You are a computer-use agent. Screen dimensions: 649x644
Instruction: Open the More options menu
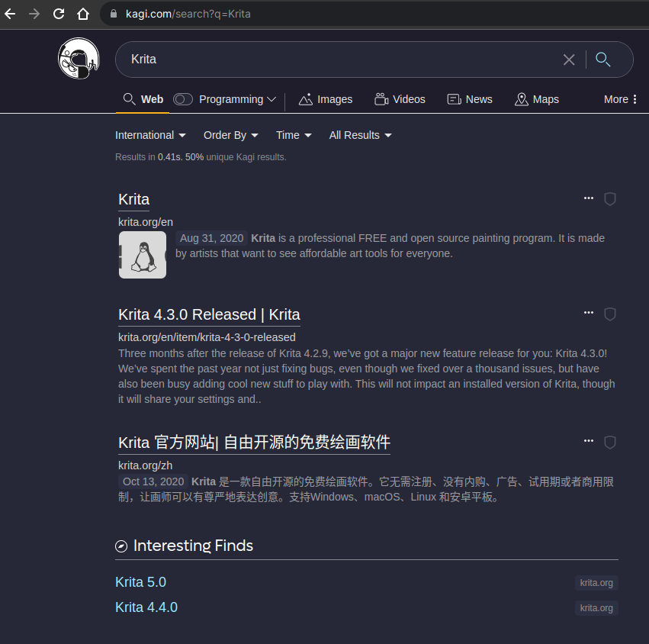point(620,99)
